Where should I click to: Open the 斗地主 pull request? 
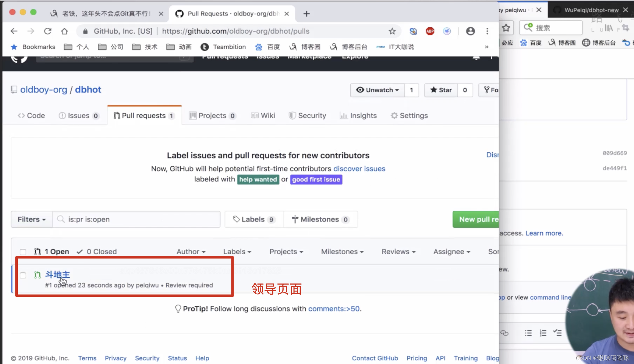pyautogui.click(x=58, y=275)
